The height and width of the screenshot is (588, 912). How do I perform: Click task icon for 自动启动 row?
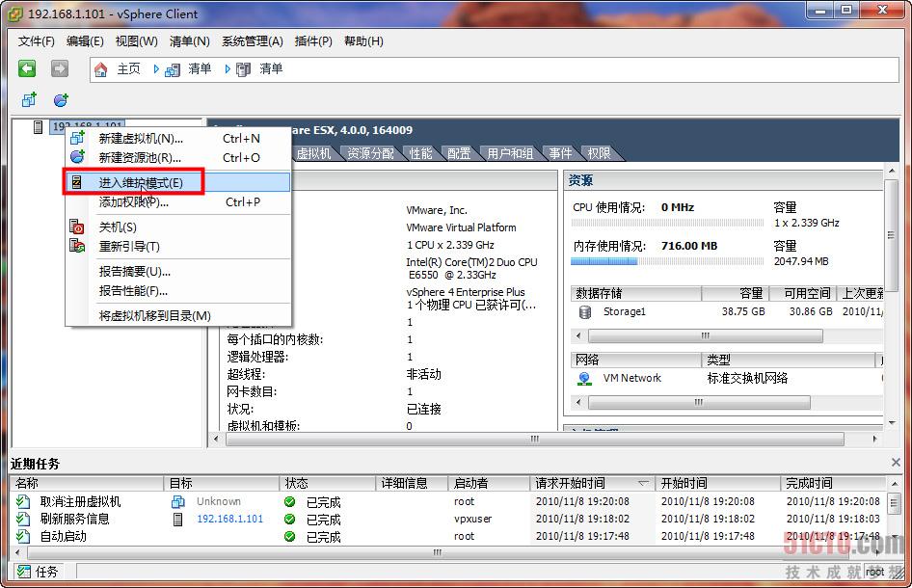pyautogui.click(x=23, y=536)
